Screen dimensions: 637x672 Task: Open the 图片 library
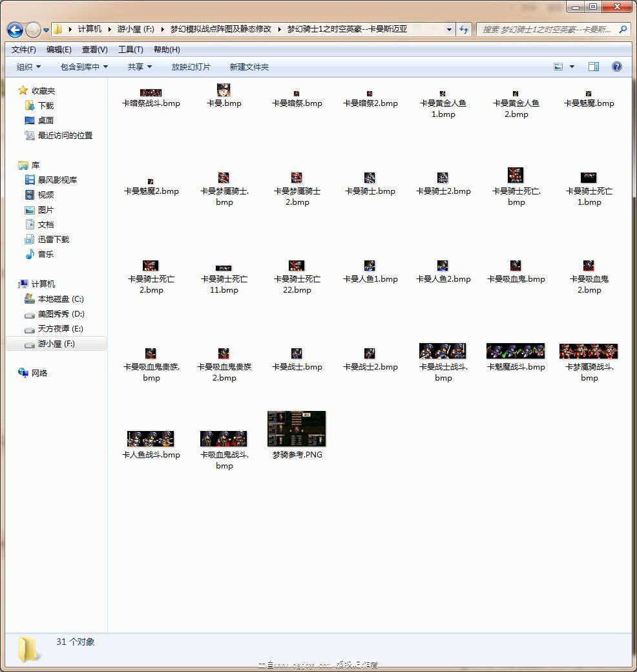point(39,210)
